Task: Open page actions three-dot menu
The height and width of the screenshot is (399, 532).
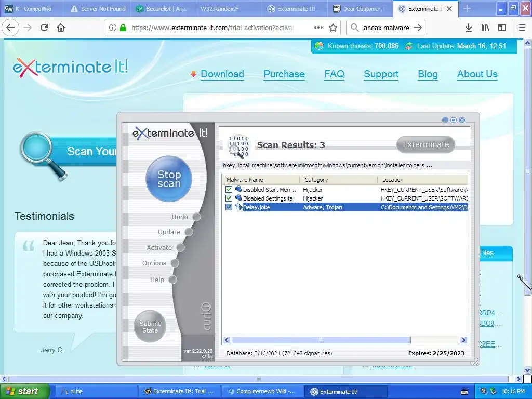Action: click(318, 28)
